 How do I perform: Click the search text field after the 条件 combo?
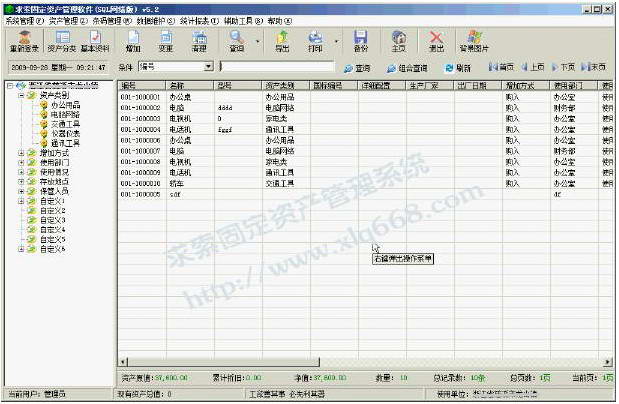pyautogui.click(x=277, y=66)
